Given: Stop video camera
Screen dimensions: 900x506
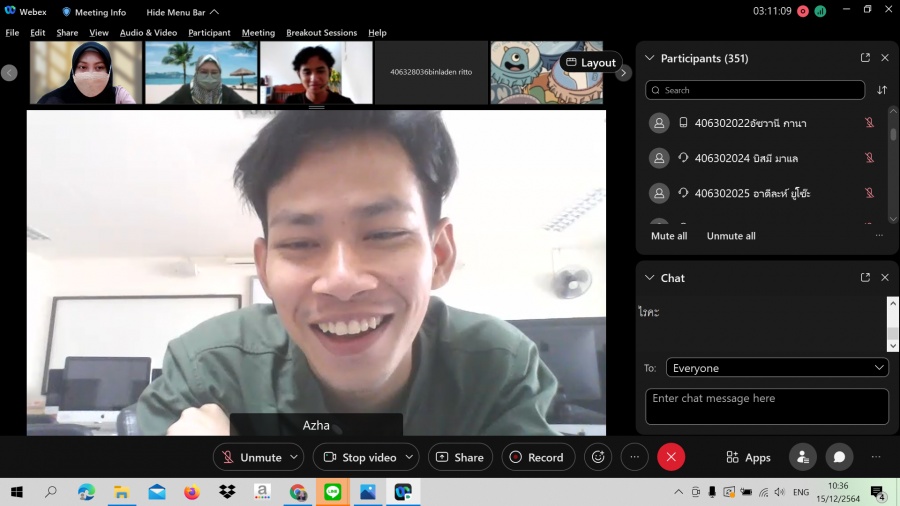Looking at the screenshot, I should [x=360, y=457].
